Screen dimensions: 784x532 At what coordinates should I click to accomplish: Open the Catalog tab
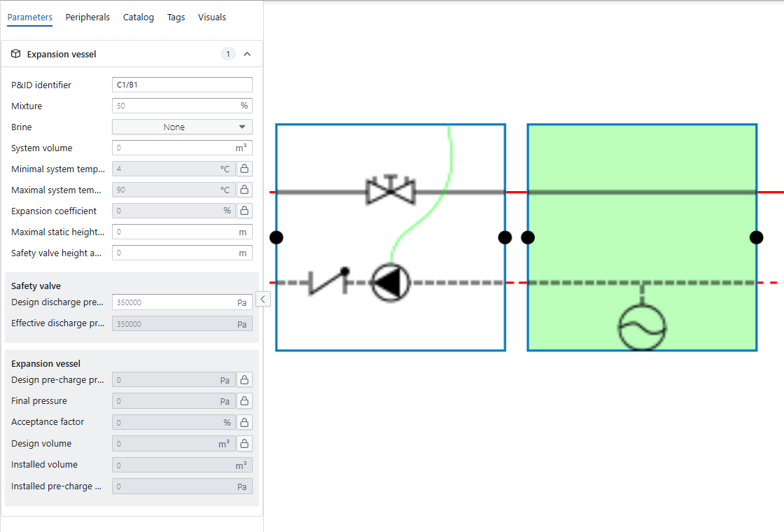pos(138,17)
